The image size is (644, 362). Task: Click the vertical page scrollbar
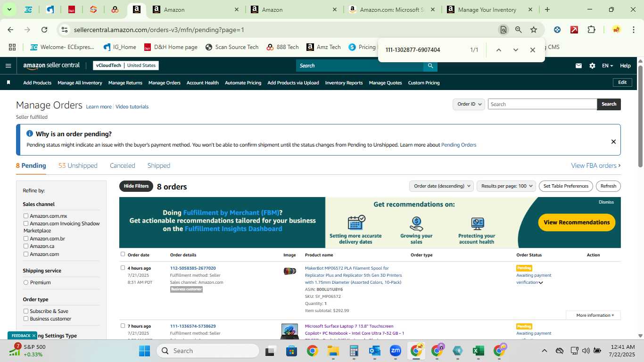coord(641,116)
